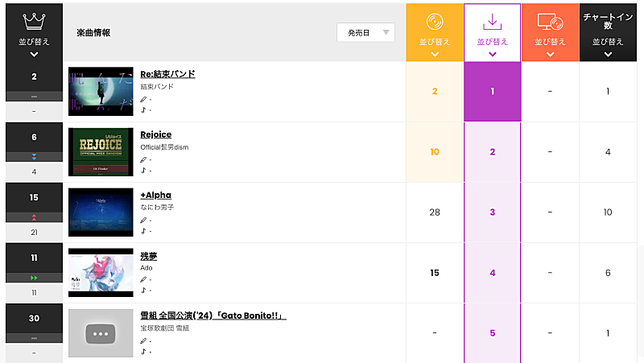This screenshot has width=644, height=363.
Task: Click the crown ranking icon
Action: pyautogui.click(x=34, y=20)
